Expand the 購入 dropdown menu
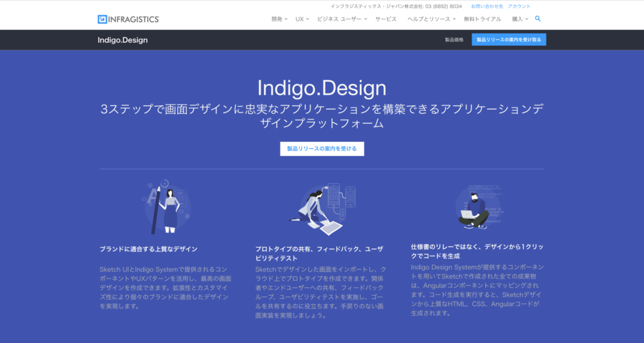Image resolution: width=644 pixels, height=343 pixels. pos(520,19)
